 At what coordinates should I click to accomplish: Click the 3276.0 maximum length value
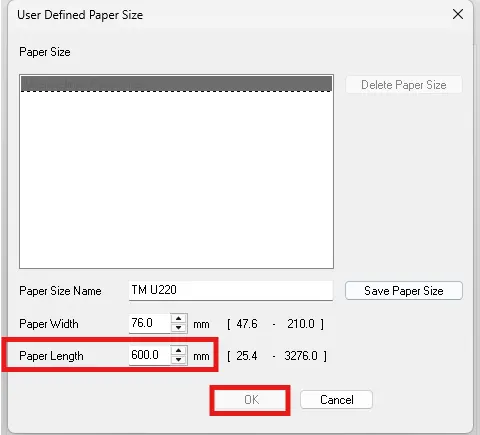click(301, 356)
